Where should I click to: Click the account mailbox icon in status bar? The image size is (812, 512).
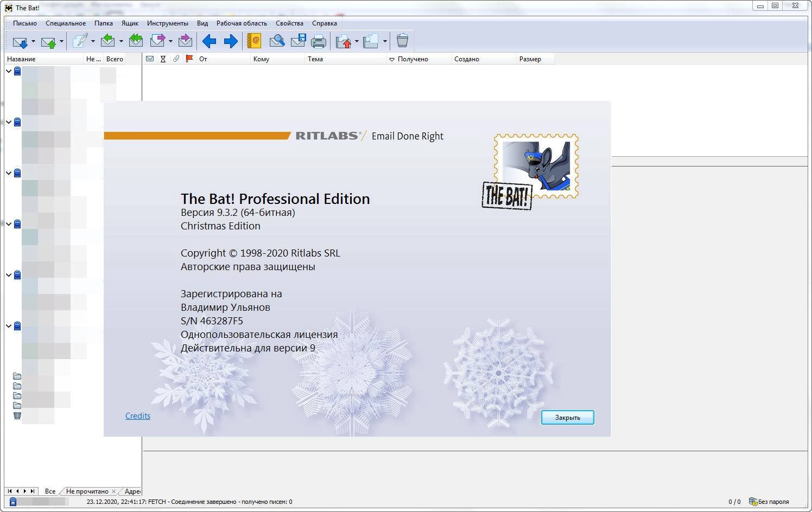[x=13, y=502]
